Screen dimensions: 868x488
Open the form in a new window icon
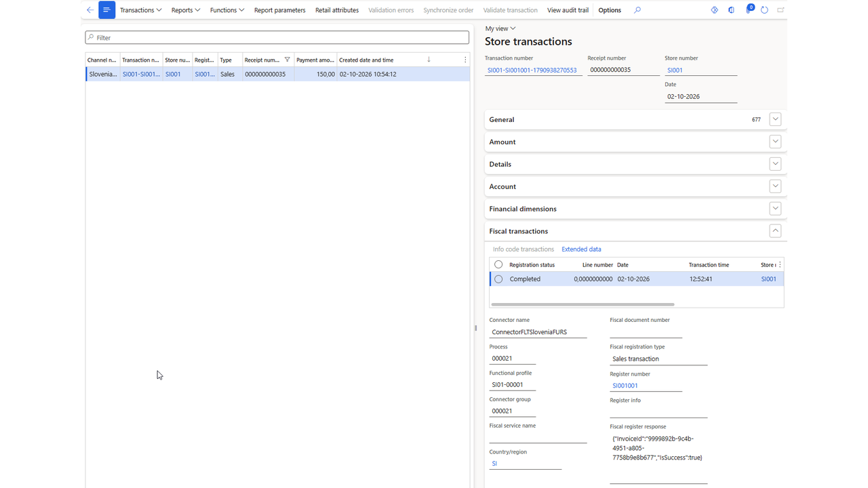[x=781, y=10]
